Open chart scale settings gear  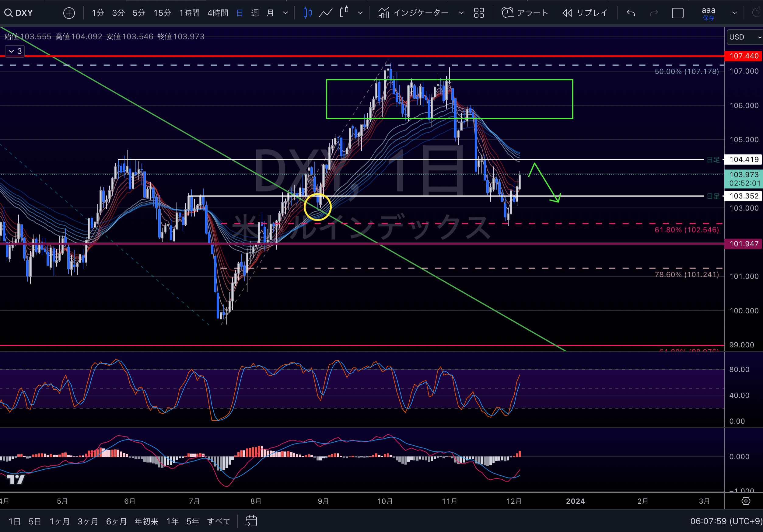[x=746, y=501]
